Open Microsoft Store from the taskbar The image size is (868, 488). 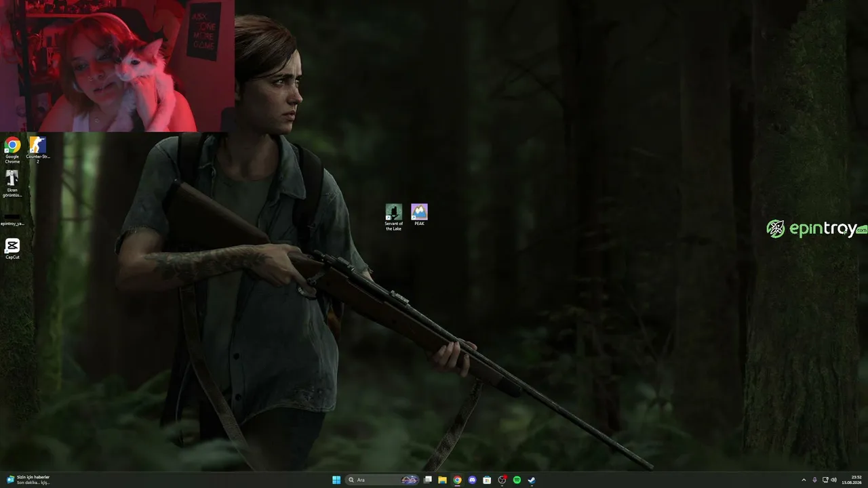[x=487, y=480]
